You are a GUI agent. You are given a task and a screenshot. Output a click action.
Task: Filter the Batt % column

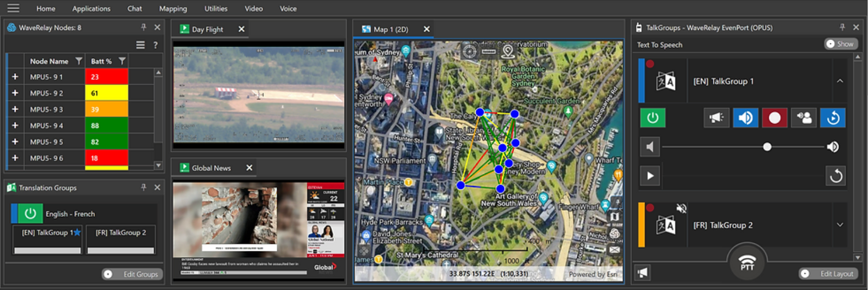click(x=122, y=61)
